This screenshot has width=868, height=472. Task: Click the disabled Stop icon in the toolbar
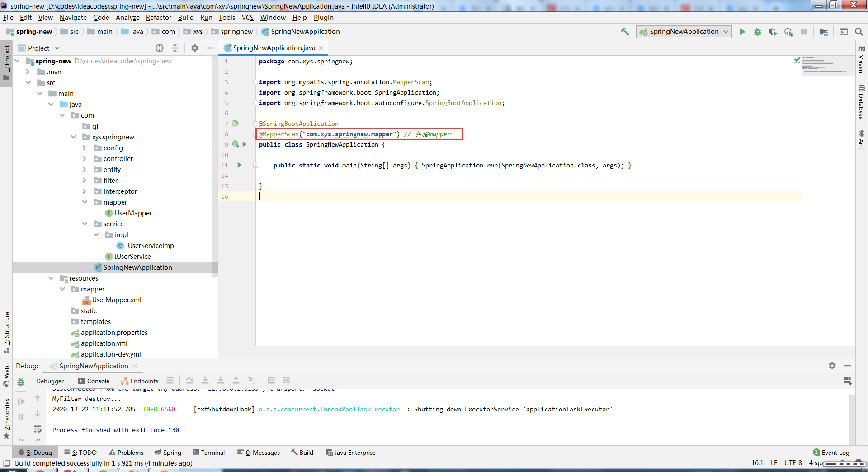pos(804,32)
